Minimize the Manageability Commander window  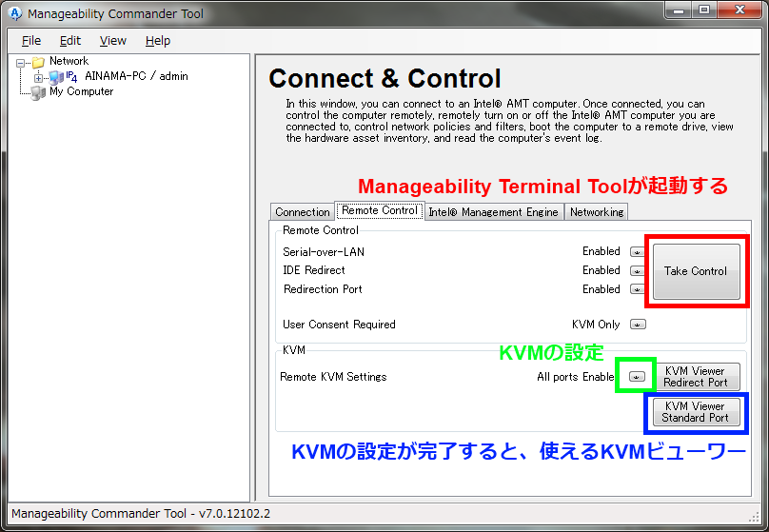679,10
